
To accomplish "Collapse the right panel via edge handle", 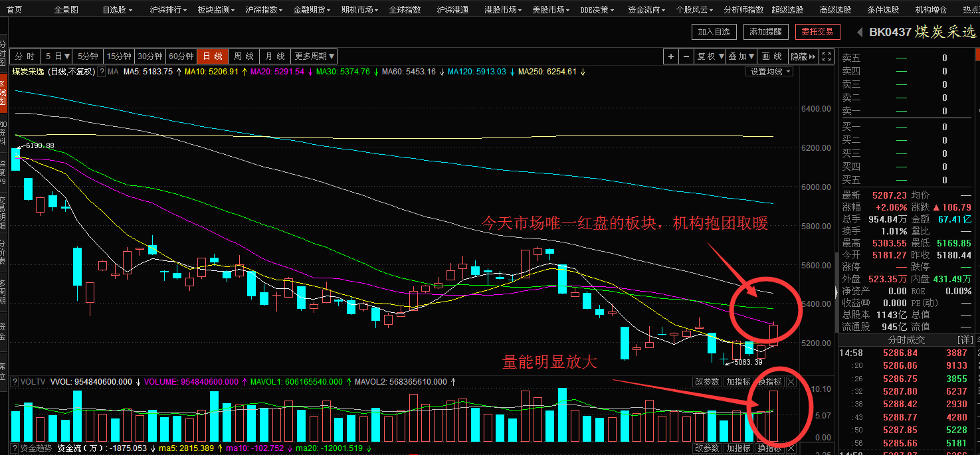I will [836, 291].
